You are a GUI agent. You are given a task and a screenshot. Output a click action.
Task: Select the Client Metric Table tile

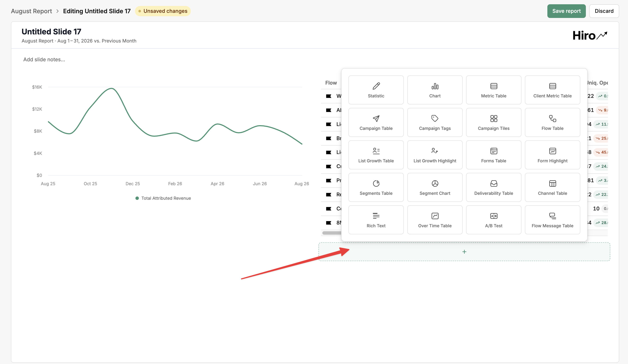point(552,90)
